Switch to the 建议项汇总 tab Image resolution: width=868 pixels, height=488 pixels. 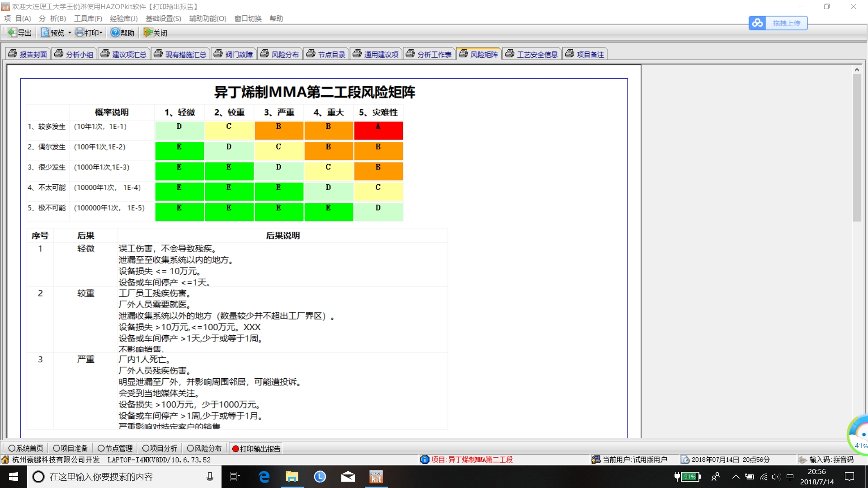(124, 54)
